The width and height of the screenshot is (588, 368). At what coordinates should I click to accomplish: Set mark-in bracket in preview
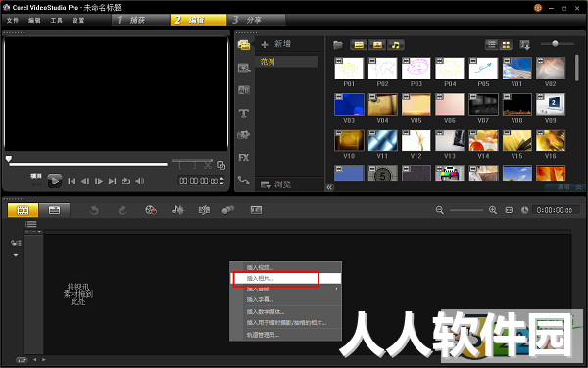180,165
